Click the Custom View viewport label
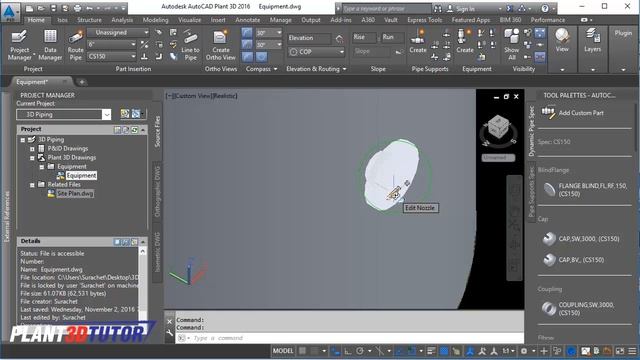The width and height of the screenshot is (640, 360). (x=194, y=96)
